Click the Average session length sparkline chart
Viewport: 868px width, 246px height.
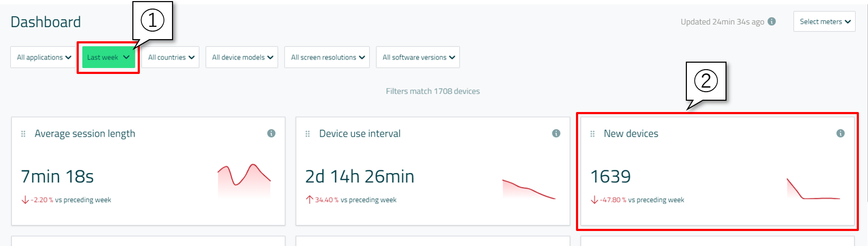(x=244, y=180)
